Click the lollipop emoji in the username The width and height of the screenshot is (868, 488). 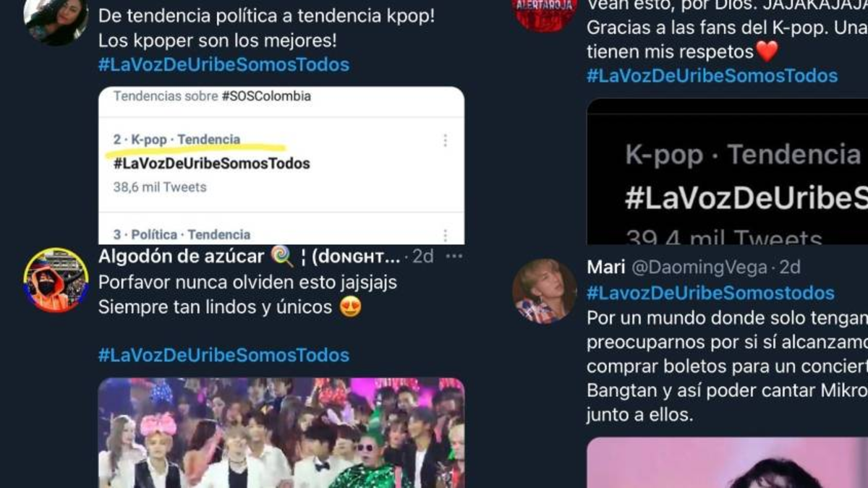(x=282, y=256)
